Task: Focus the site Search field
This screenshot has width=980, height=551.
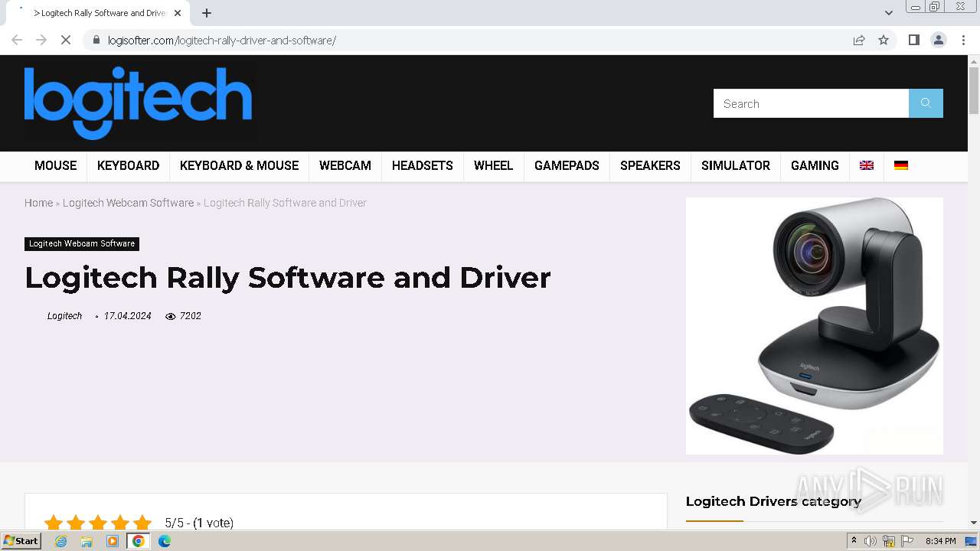Action: click(811, 103)
